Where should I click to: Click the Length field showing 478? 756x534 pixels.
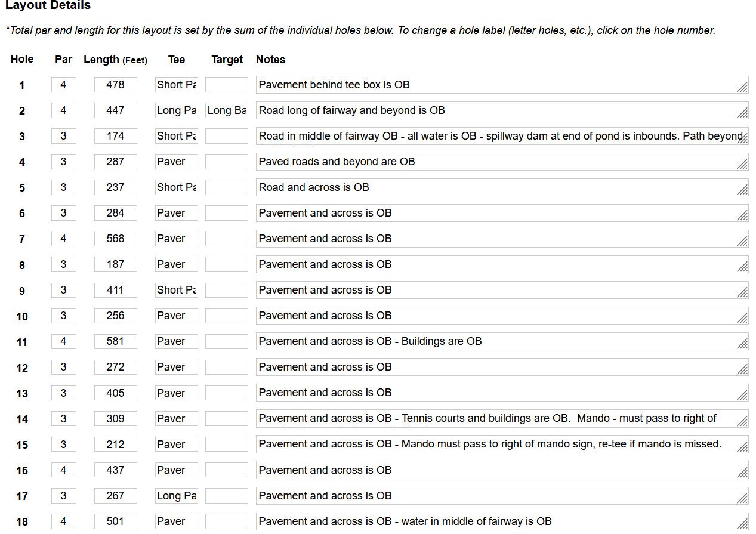[115, 85]
